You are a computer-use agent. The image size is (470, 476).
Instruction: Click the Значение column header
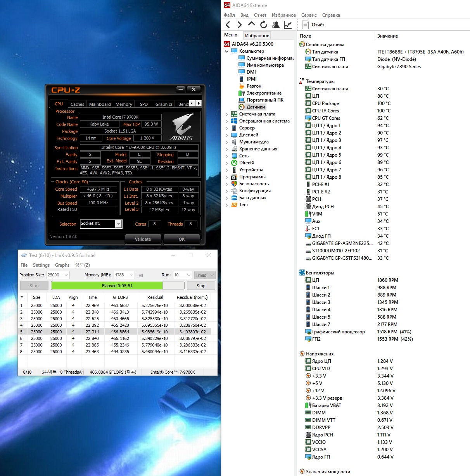click(422, 36)
